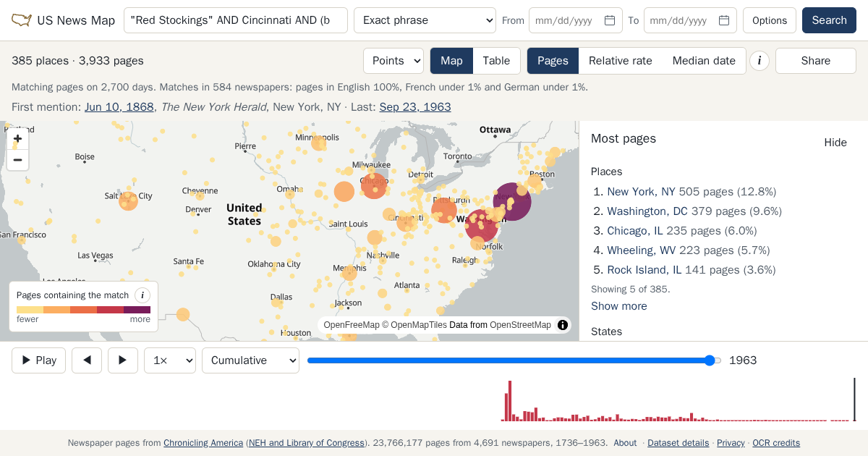Open the Privacy footer link
The width and height of the screenshot is (868, 456).
click(731, 443)
